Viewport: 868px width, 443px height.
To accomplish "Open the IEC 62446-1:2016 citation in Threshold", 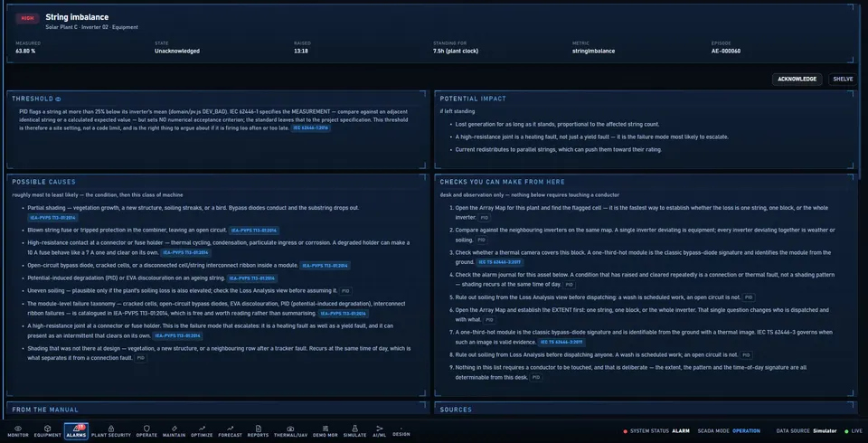I will (x=310, y=127).
